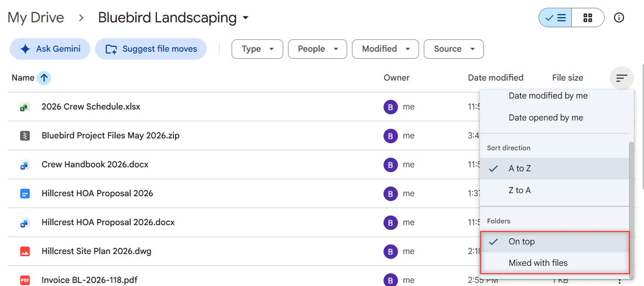Open the Modified filter dropdown
The height and width of the screenshot is (286, 644).
click(385, 49)
